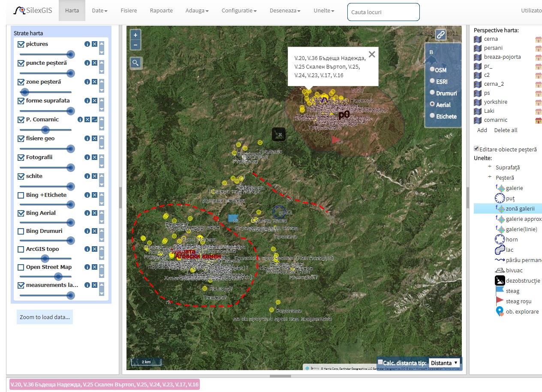Select the OSM base map radio button
This screenshot has height=392, width=542.
click(x=432, y=69)
